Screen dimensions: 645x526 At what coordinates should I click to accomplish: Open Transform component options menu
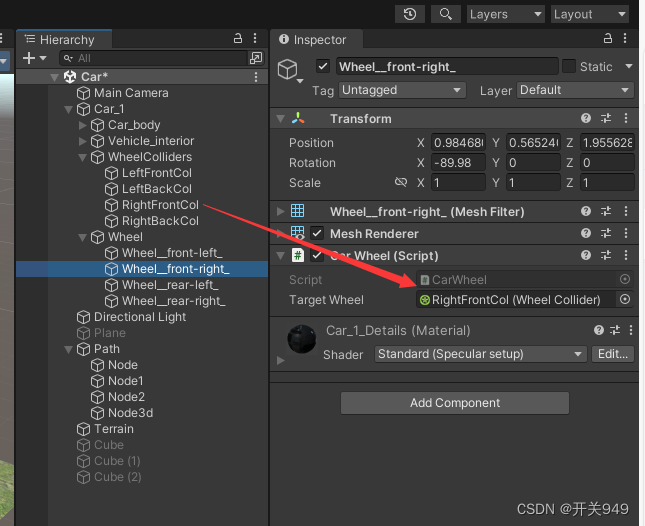click(x=626, y=119)
